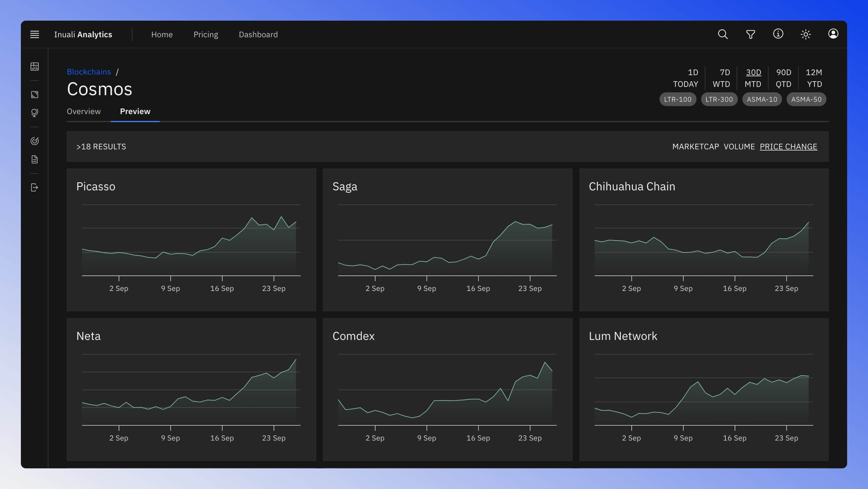Open the Dashboard nav item
The height and width of the screenshot is (489, 868).
click(x=258, y=34)
